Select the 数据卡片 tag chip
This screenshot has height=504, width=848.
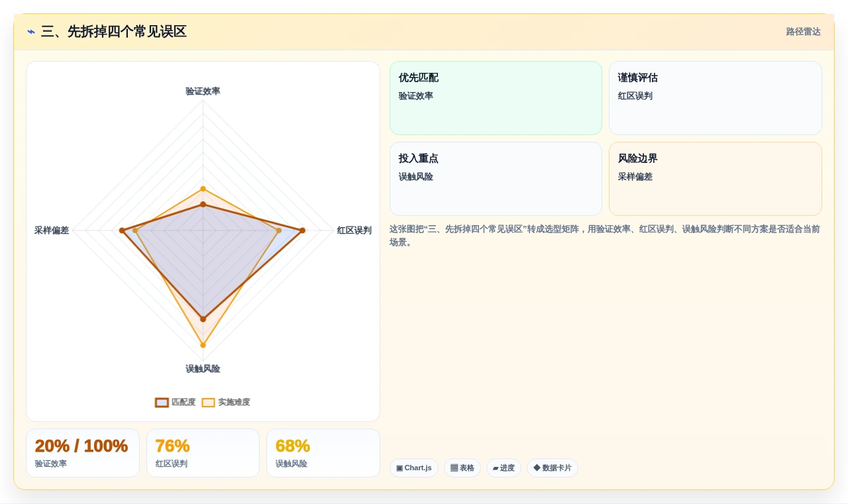coord(553,468)
